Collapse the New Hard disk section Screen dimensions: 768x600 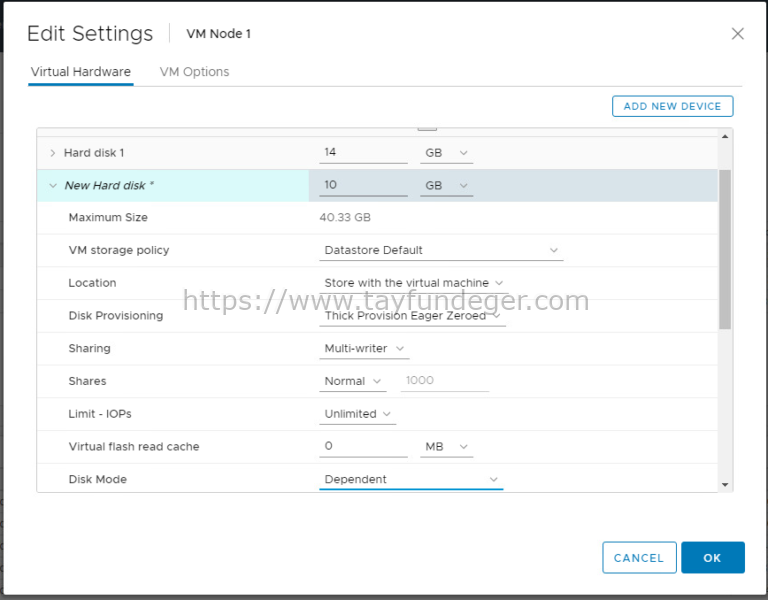[x=53, y=186]
